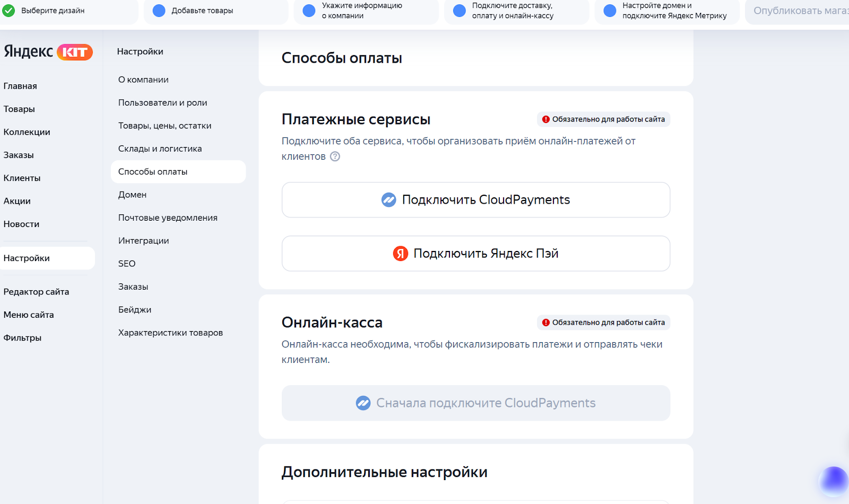
Task: Click the help question mark icon
Action: coord(335,157)
